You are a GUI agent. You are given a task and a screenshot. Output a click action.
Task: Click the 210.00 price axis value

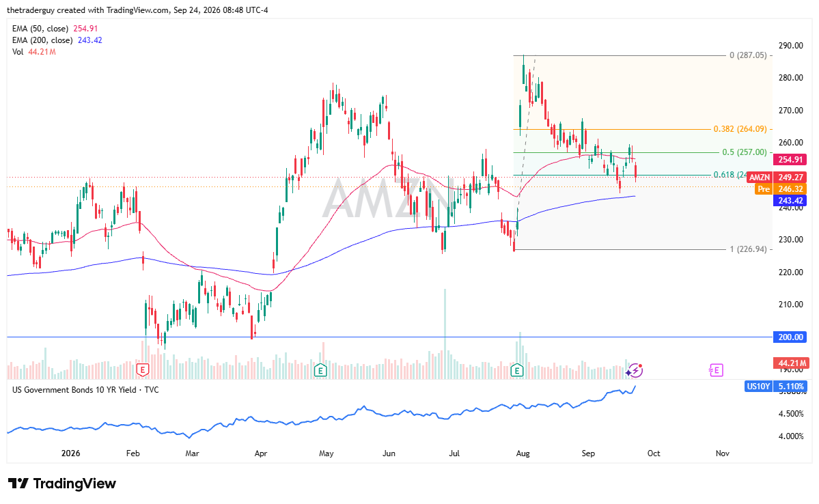point(791,305)
